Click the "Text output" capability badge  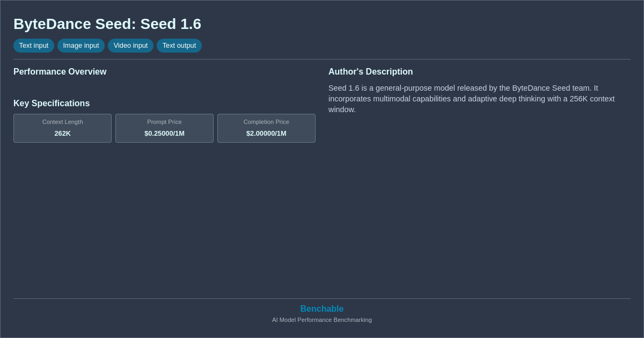(x=179, y=46)
